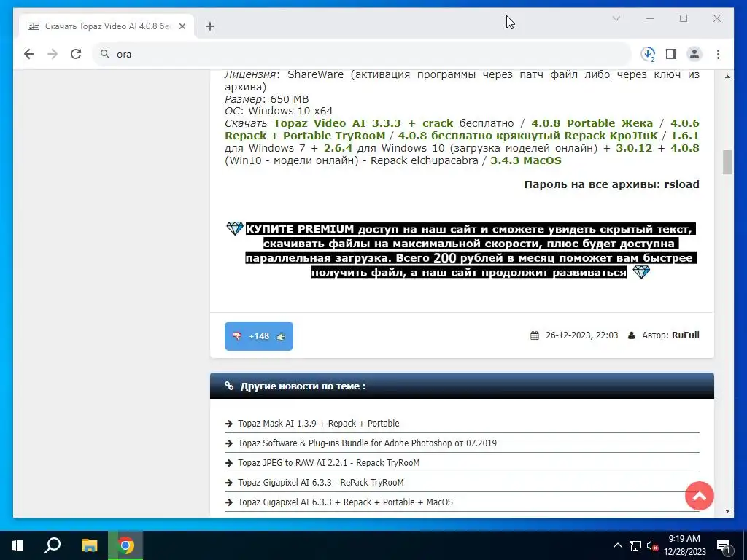Open Topaz JPEG to RAW AI 2.2.1 link
This screenshot has height=560, width=747.
pyautogui.click(x=329, y=463)
